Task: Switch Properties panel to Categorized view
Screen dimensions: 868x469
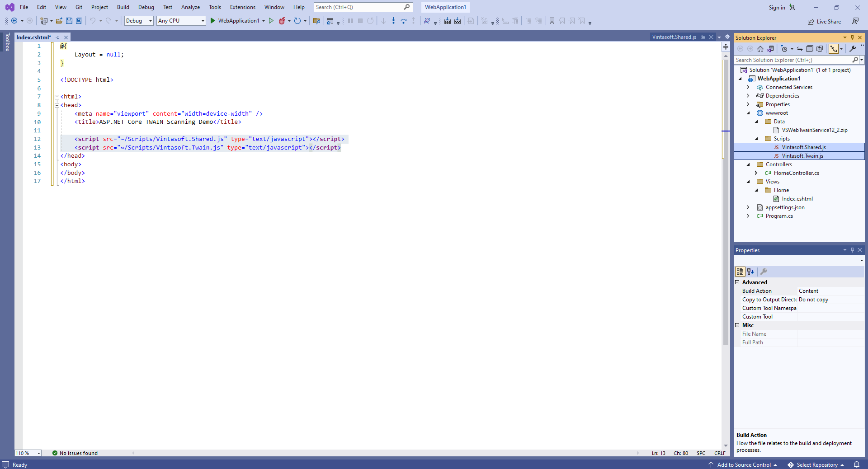Action: (740, 272)
